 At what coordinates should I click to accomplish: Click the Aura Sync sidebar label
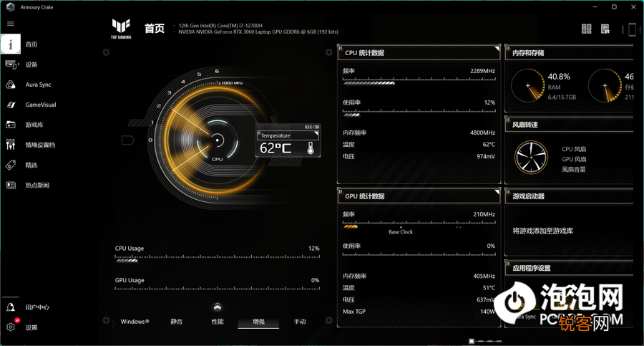click(x=38, y=85)
